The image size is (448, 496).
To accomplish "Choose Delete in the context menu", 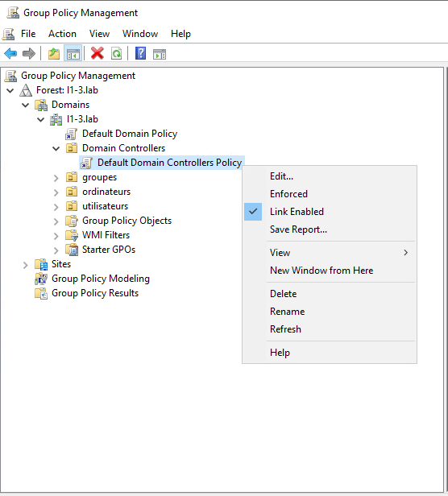I will [330, 294].
